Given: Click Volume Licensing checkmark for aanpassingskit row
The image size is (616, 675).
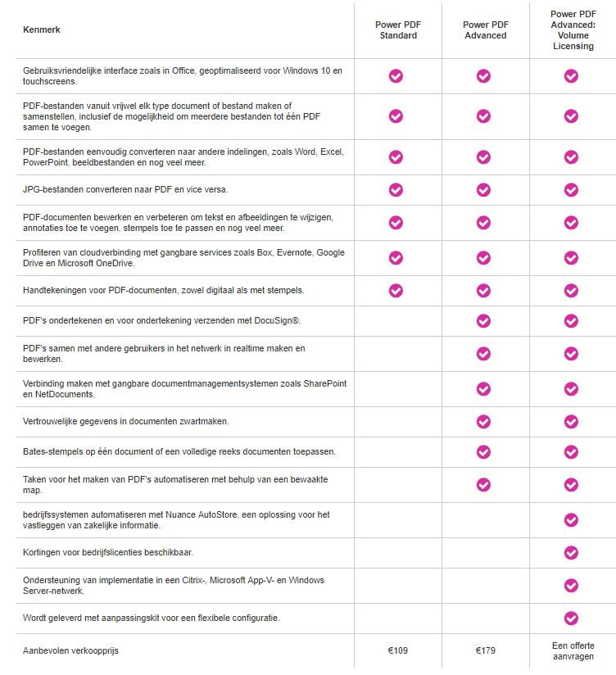Looking at the screenshot, I should coord(571,618).
